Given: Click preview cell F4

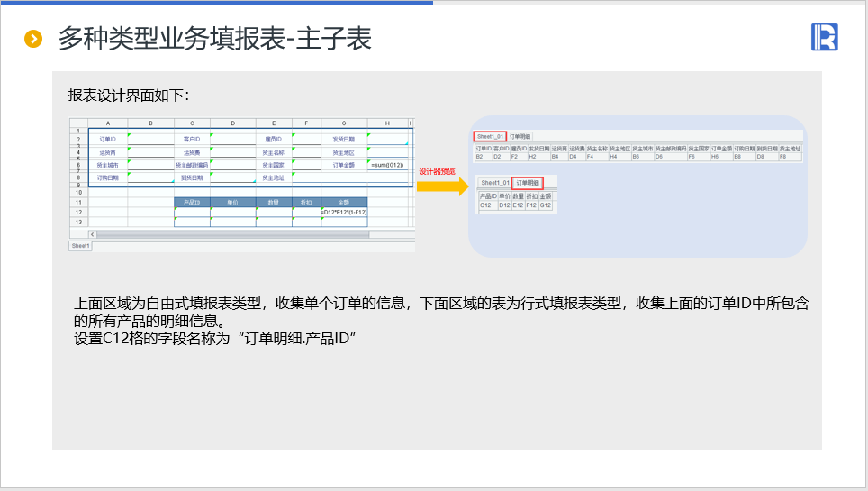Looking at the screenshot, I should click(x=597, y=157).
